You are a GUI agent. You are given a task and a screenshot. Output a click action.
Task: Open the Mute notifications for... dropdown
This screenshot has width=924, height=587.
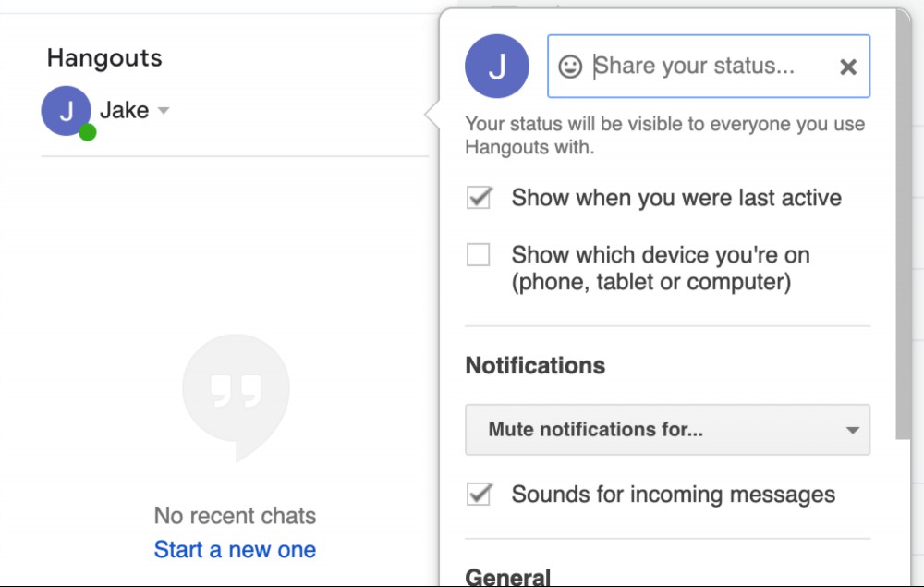tap(668, 430)
